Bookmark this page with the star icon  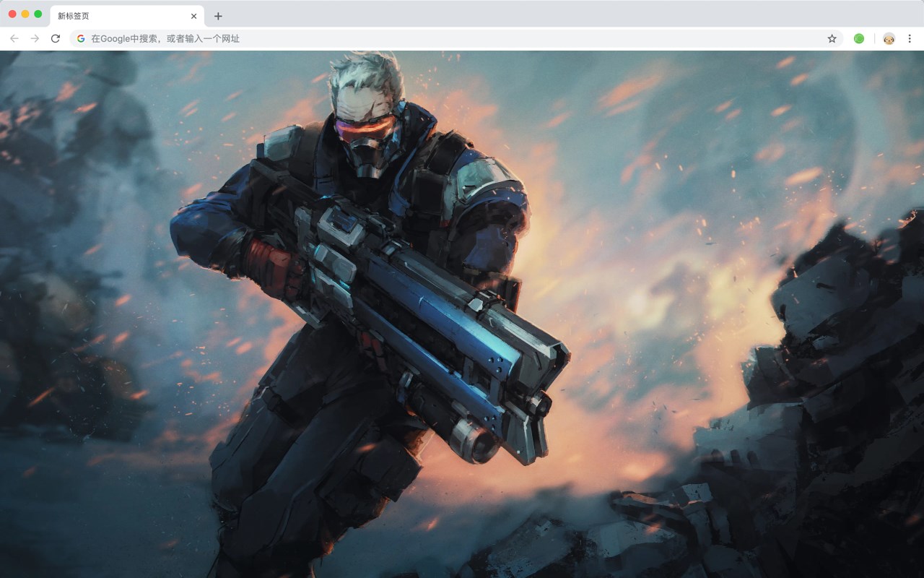click(x=832, y=38)
